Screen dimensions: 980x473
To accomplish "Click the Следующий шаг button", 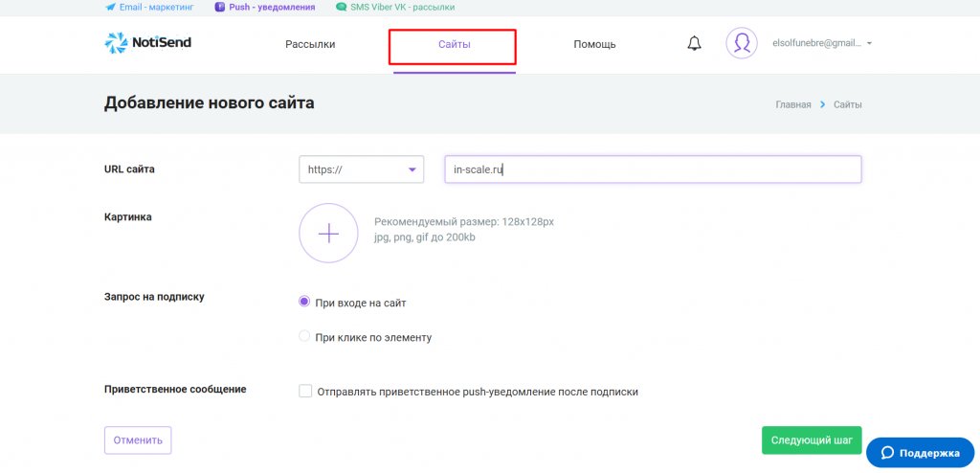I will click(812, 439).
